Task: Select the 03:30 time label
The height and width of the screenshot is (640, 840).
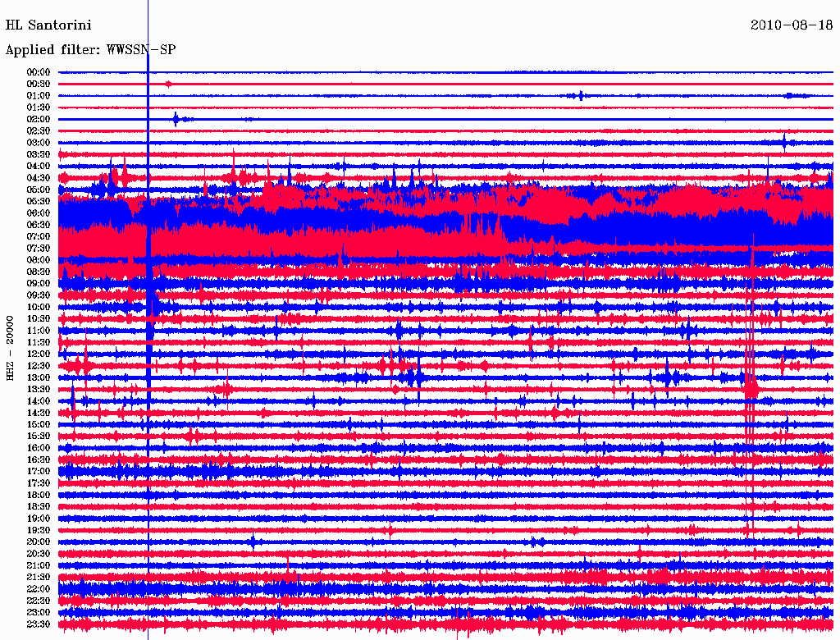Action: (39, 154)
